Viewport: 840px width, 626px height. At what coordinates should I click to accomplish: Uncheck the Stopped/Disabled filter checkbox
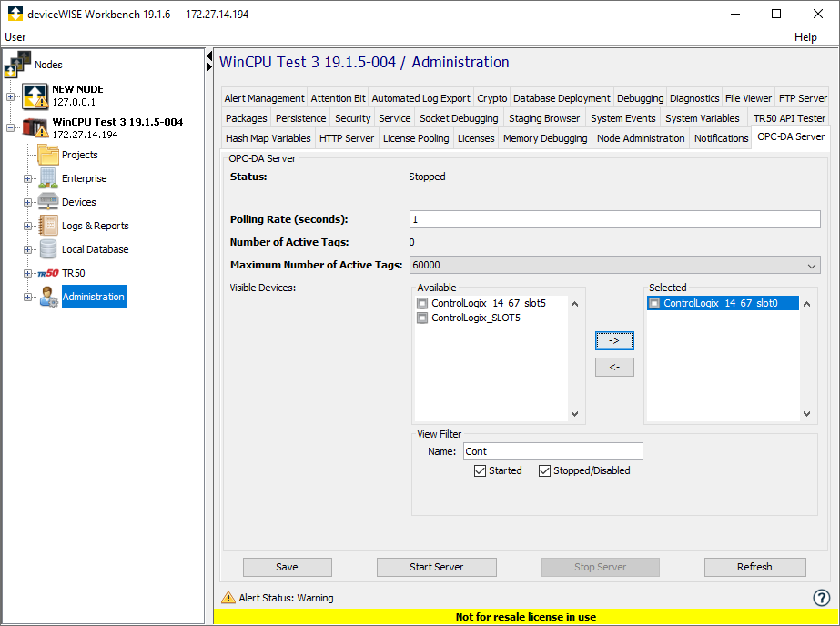(x=544, y=471)
